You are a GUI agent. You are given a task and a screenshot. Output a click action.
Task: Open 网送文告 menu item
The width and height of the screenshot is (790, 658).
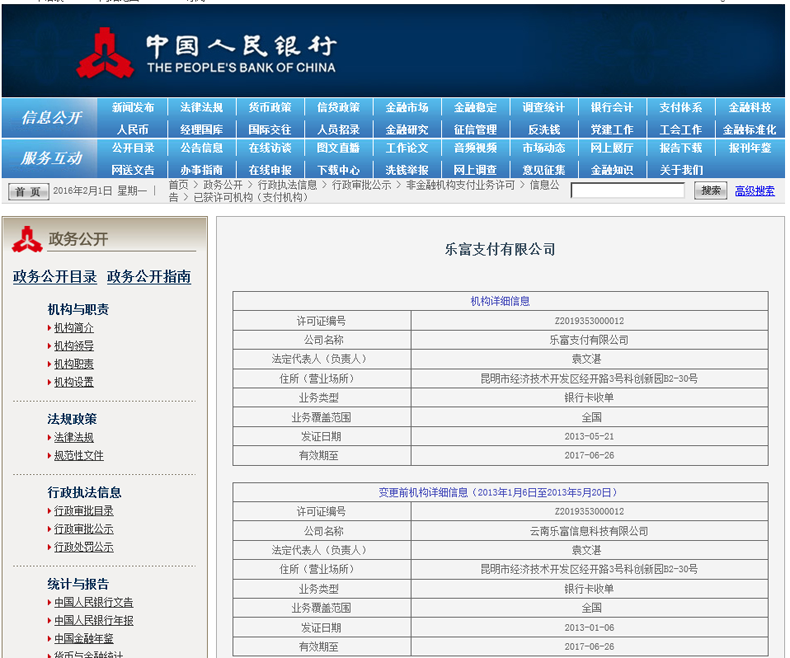pyautogui.click(x=133, y=170)
